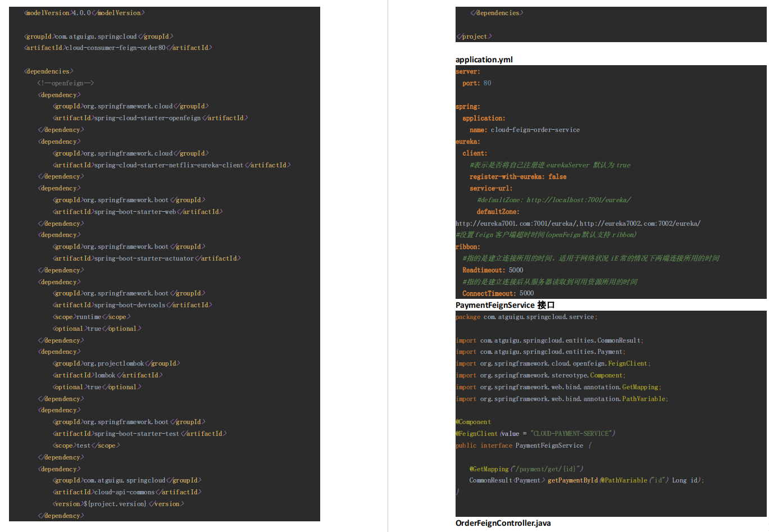Click spring-boot-starter-actuator artifactId line
The image size is (769, 532).
147,258
